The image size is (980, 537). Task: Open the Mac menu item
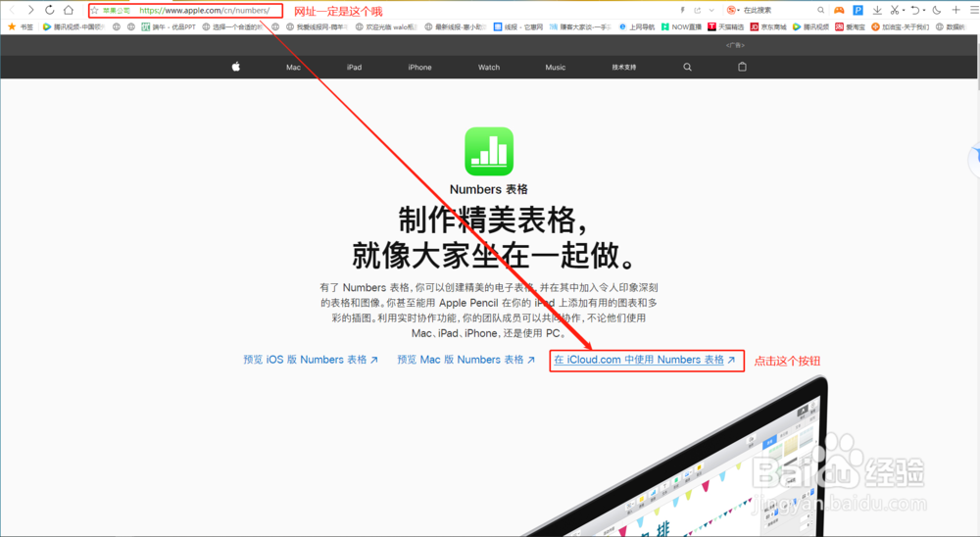click(x=293, y=68)
